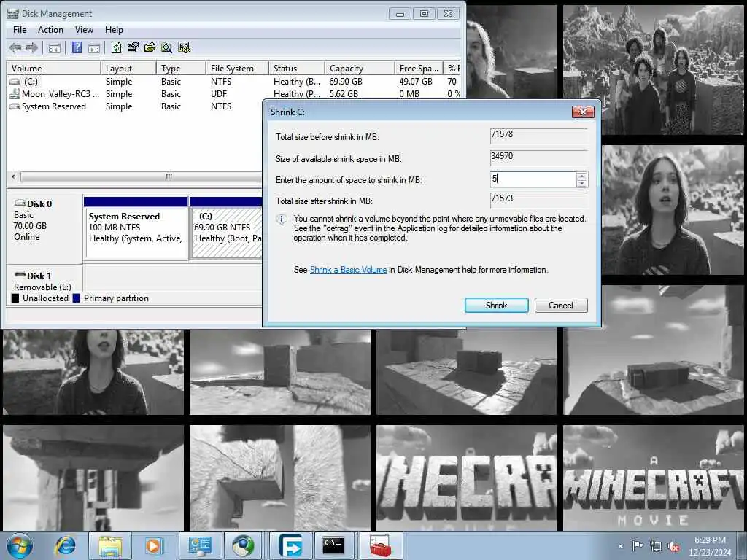
Task: Sort by the Volume column header
Action: point(54,68)
